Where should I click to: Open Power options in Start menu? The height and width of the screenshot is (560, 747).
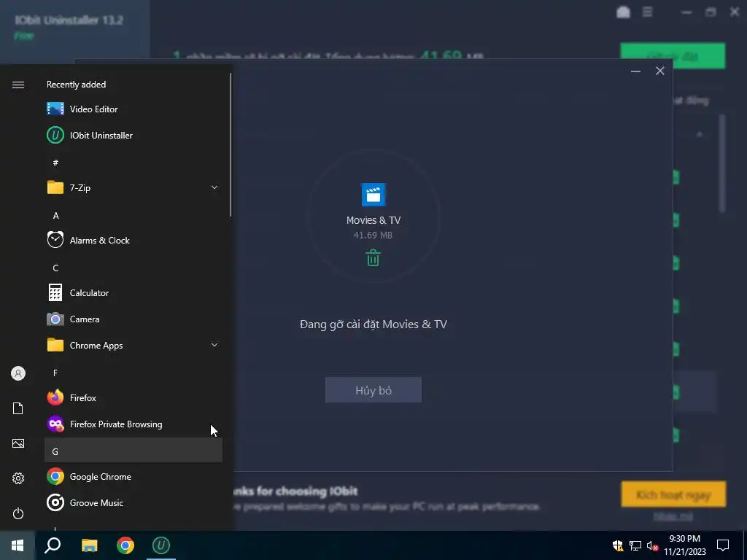[x=18, y=513]
